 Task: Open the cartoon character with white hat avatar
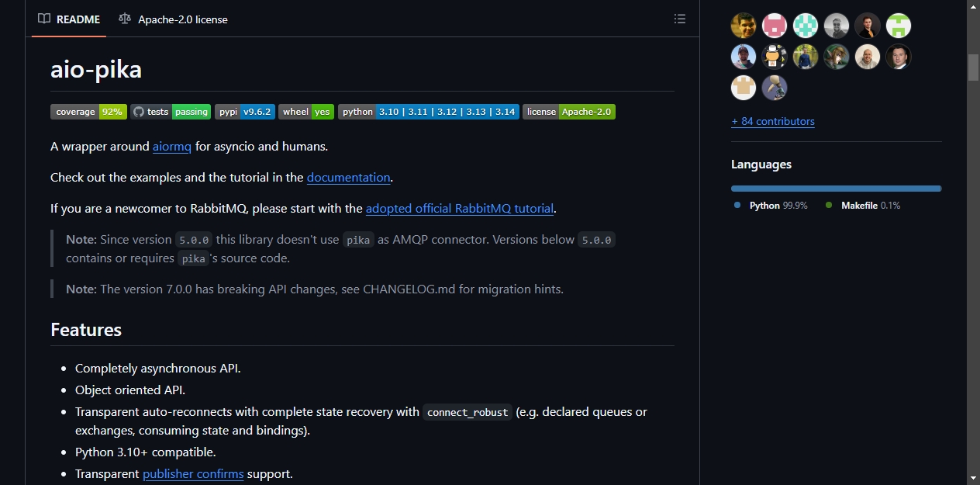click(x=775, y=57)
